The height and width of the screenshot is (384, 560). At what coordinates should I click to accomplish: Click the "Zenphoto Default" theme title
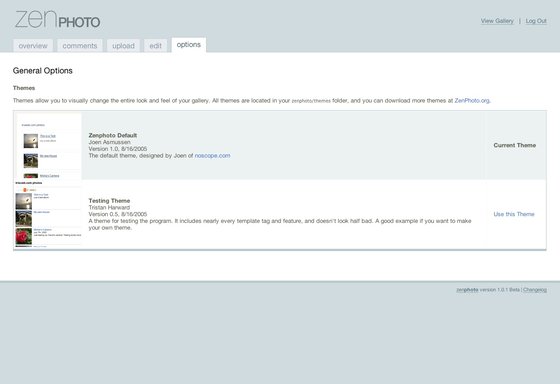(113, 135)
